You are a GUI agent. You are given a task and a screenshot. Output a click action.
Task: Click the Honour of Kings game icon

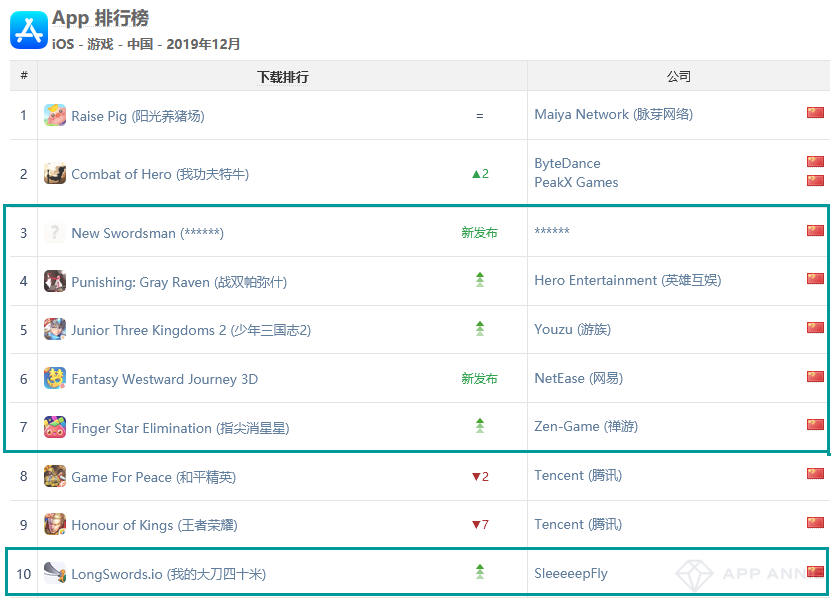(x=55, y=525)
